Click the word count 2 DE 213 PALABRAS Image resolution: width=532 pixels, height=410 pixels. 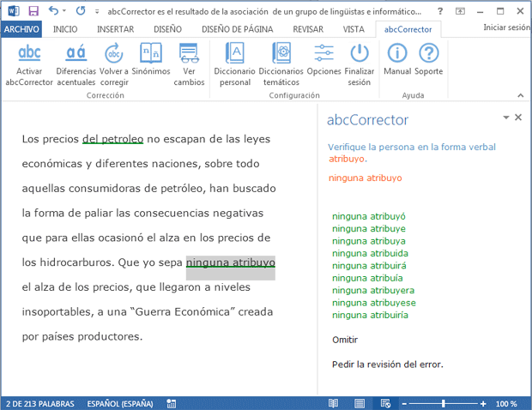40,404
